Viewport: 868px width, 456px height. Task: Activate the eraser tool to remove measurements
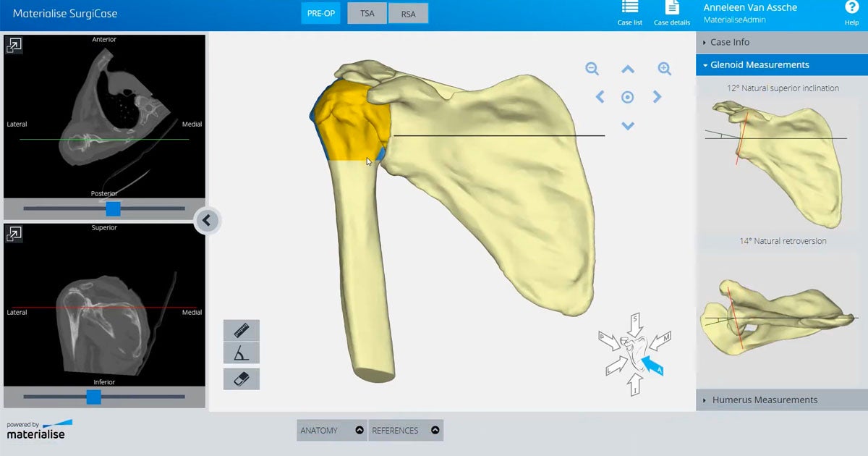[x=241, y=378]
